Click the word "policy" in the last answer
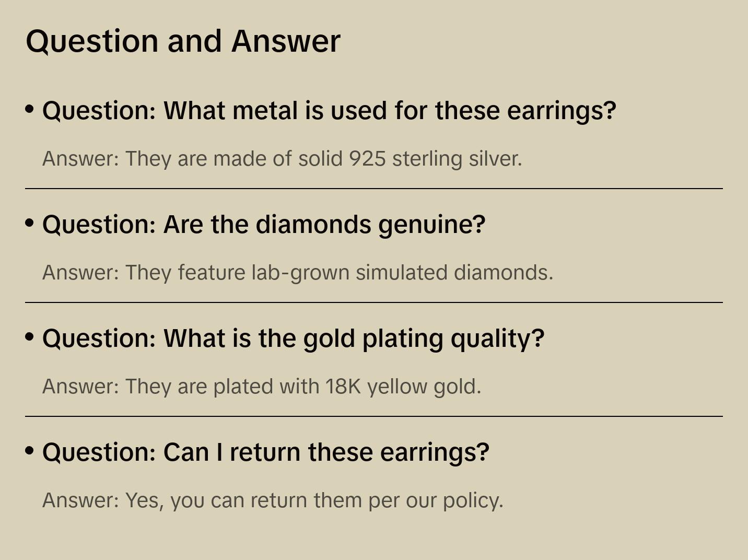748x560 pixels. [472, 500]
